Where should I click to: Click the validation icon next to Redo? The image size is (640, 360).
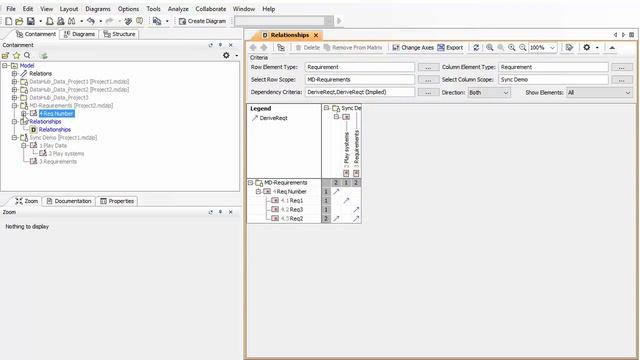pos(129,21)
